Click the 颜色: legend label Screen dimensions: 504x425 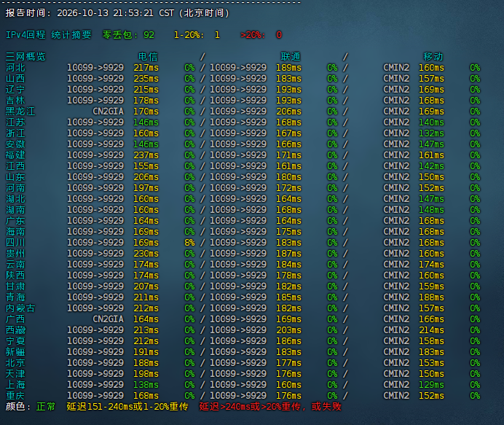click(18, 407)
